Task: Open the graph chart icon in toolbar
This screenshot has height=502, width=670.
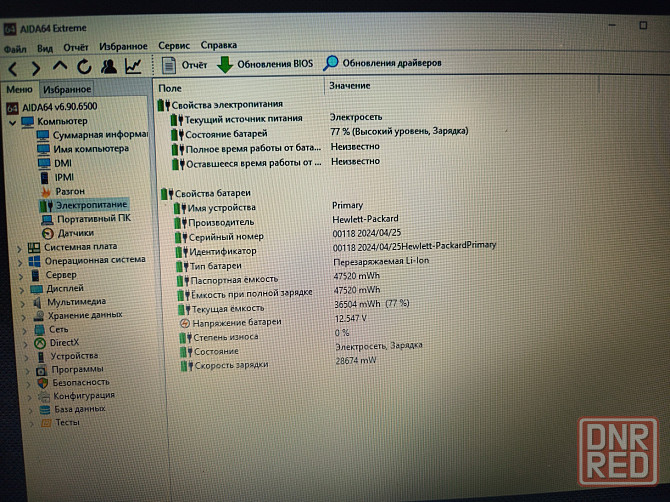Action: [x=132, y=67]
